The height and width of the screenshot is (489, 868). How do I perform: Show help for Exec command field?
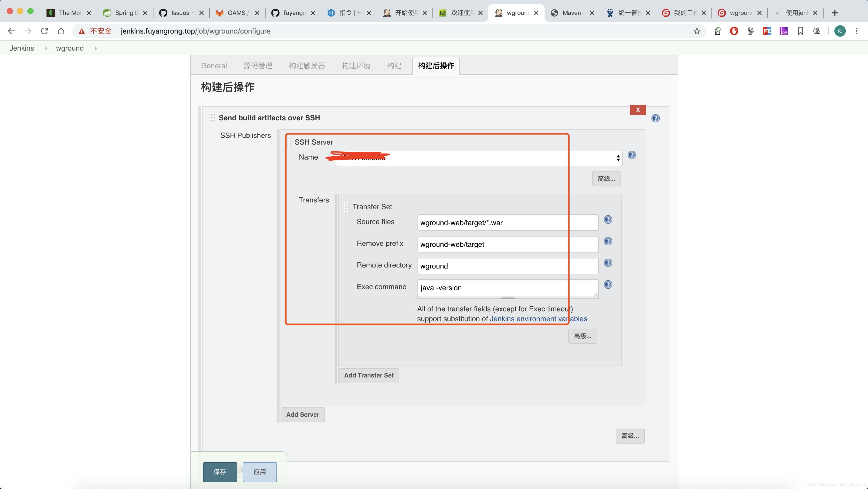pos(608,285)
